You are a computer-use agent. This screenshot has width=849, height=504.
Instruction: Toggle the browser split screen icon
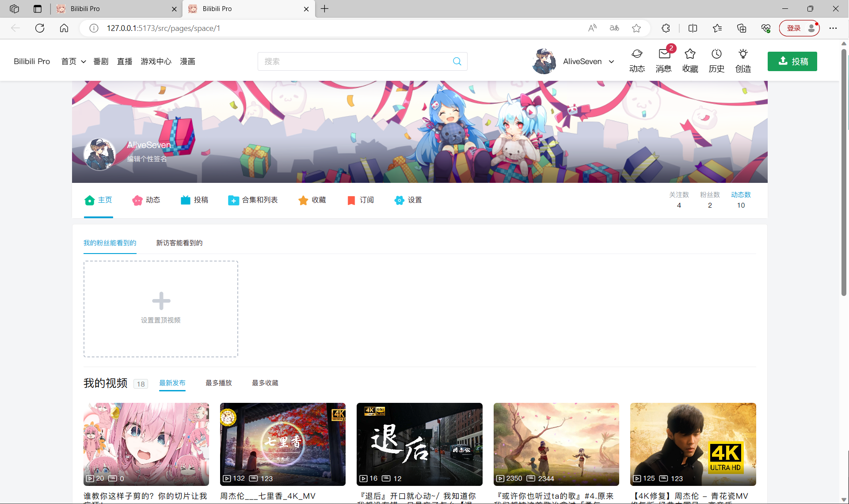pos(693,28)
